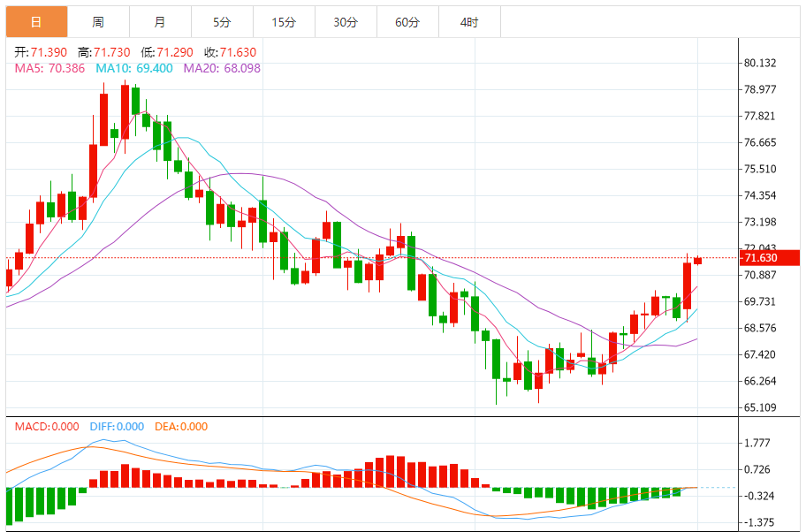
Task: Open the 60分 timeframe tab
Action: pos(407,22)
